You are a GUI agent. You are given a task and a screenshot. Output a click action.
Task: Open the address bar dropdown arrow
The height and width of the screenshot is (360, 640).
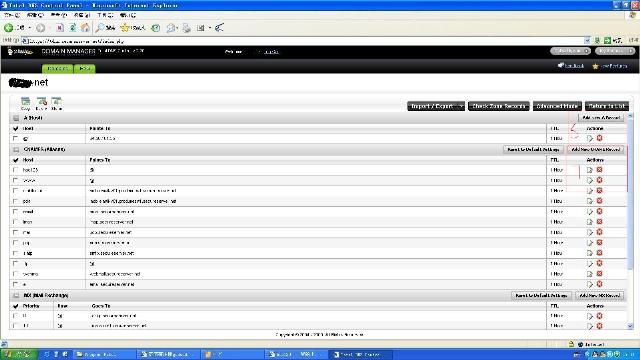click(587, 40)
